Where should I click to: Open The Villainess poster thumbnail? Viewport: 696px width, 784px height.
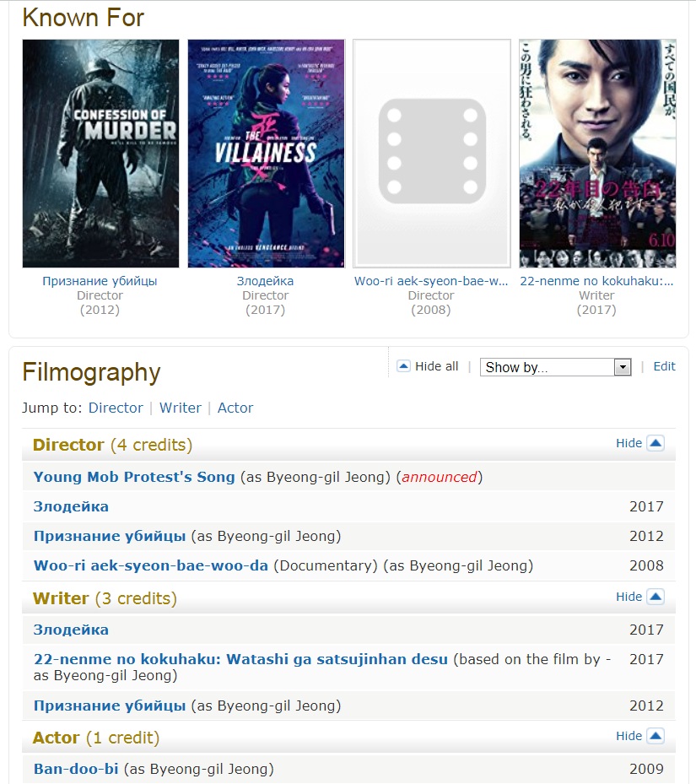[x=266, y=154]
